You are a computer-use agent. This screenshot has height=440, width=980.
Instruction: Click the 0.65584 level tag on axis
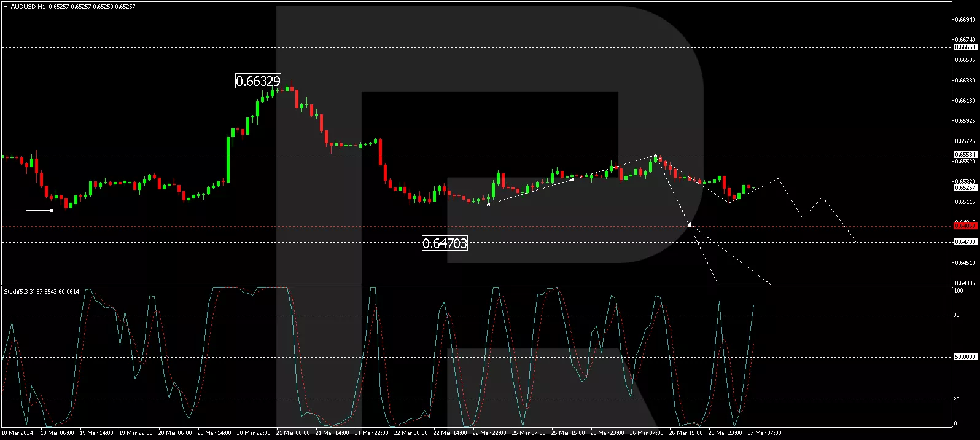coord(965,155)
